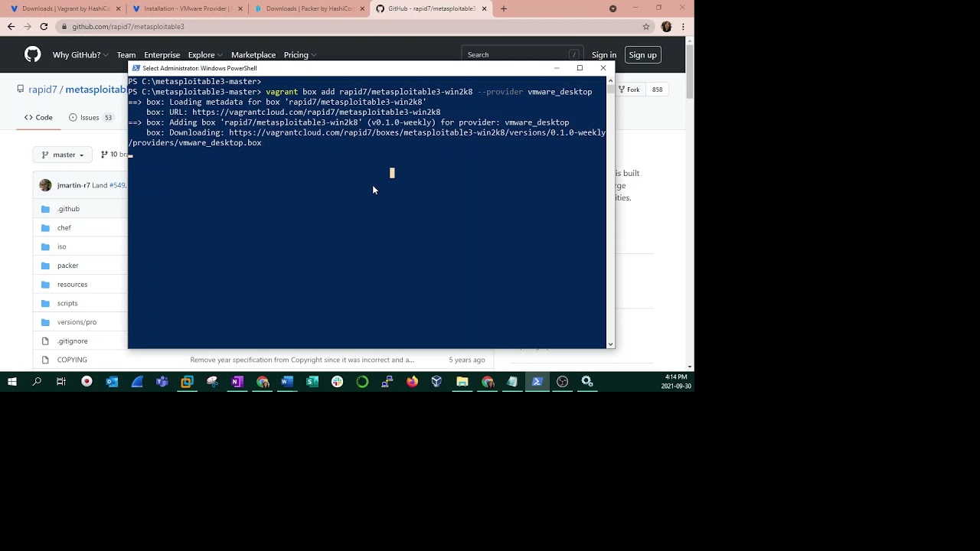Open Microsoft Word from taskbar
Screen dimensions: 980x551
(x=287, y=381)
